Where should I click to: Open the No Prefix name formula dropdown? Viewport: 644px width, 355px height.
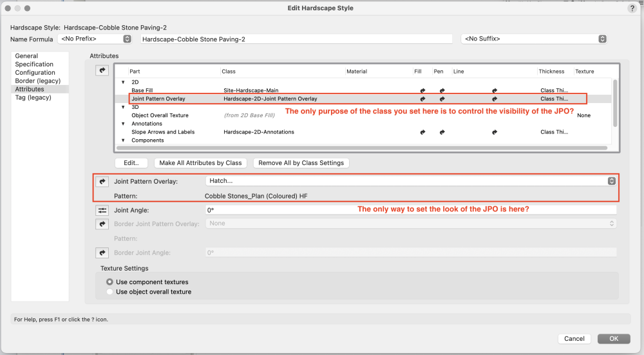(95, 39)
